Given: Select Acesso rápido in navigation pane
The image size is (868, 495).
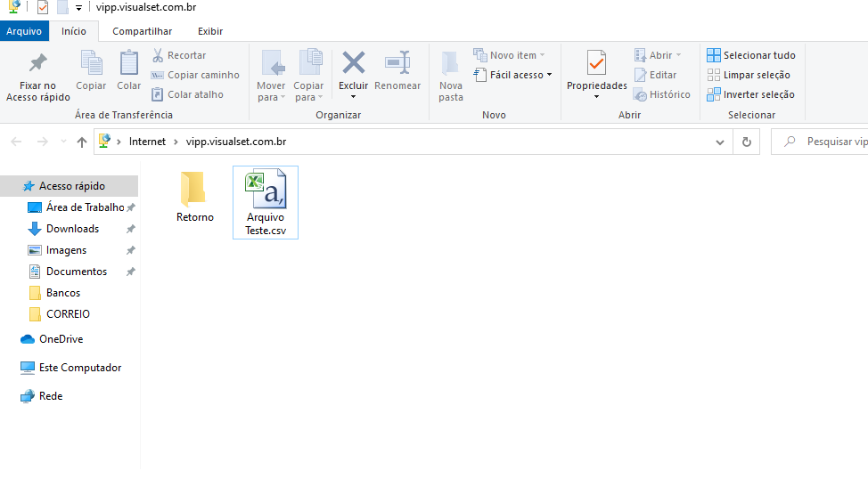Looking at the screenshot, I should [70, 186].
